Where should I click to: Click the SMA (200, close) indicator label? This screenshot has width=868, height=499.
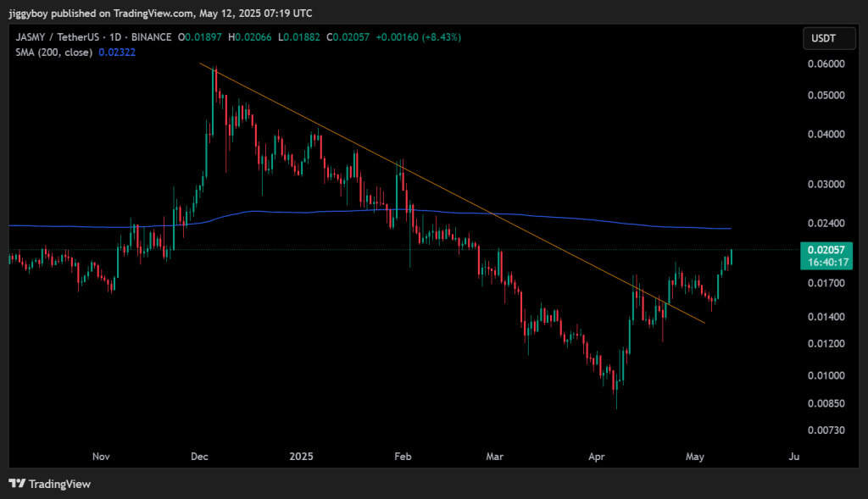(x=53, y=52)
